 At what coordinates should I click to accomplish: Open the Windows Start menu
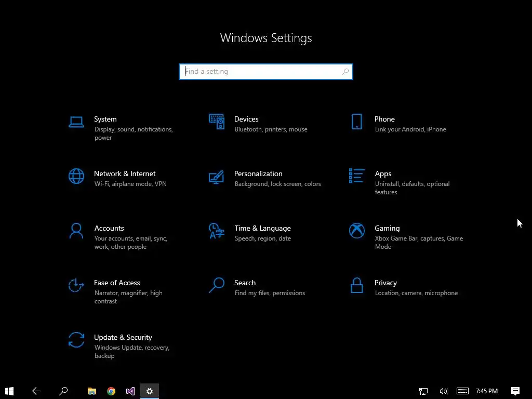point(9,391)
